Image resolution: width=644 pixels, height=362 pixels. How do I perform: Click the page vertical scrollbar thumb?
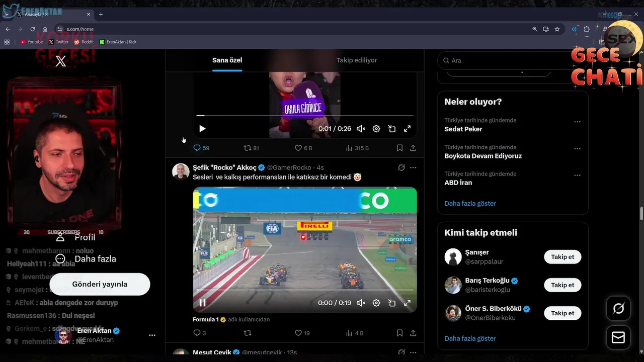[641, 213]
